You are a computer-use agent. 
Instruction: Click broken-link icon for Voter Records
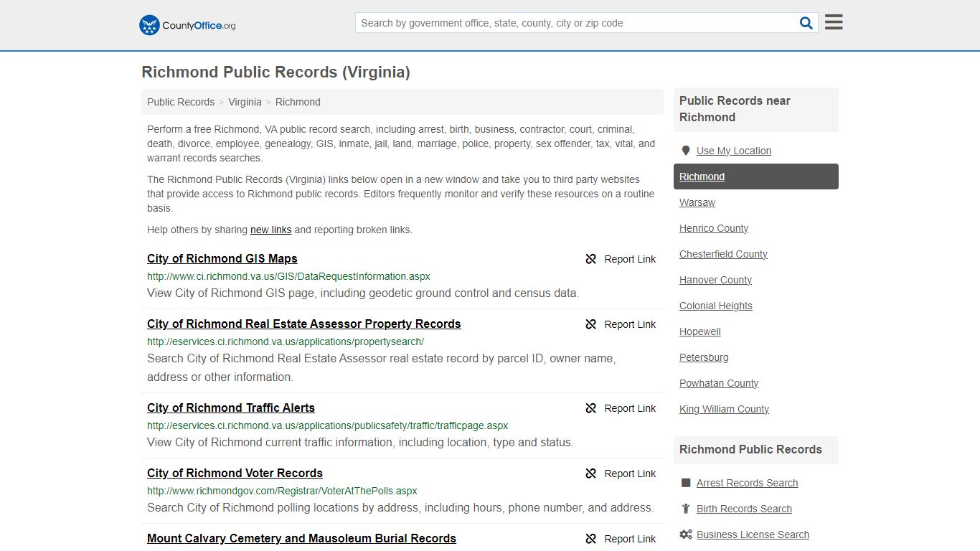[591, 474]
